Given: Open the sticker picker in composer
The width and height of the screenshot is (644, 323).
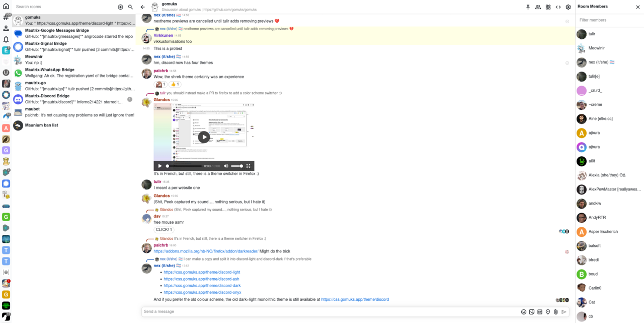Looking at the screenshot, I should coord(532,312).
